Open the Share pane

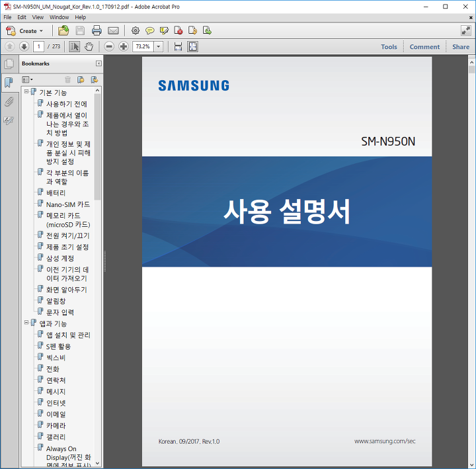(461, 47)
